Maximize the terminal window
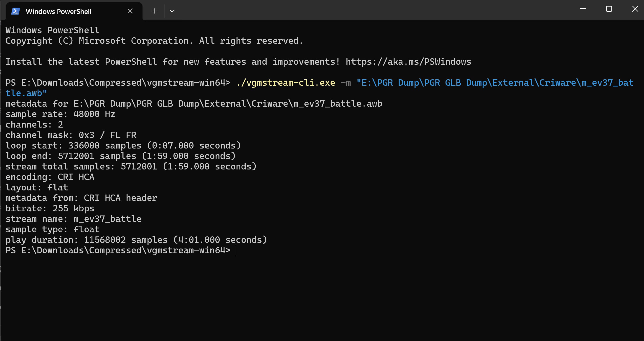The width and height of the screenshot is (644, 341). point(609,9)
